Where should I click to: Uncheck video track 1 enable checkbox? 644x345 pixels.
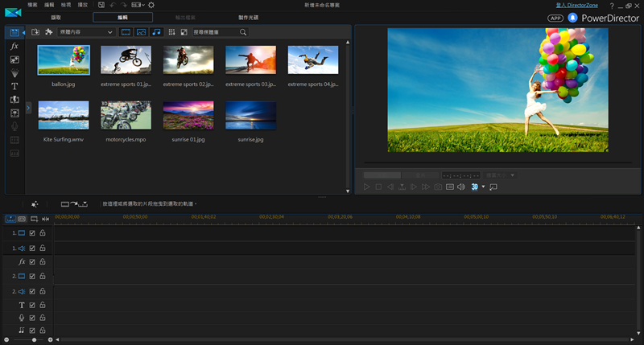32,233
